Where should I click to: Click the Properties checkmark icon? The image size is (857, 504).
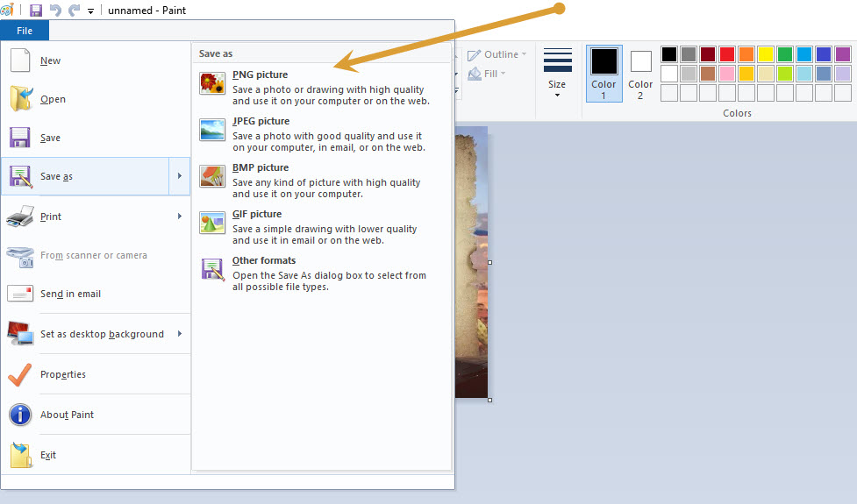pos(20,374)
